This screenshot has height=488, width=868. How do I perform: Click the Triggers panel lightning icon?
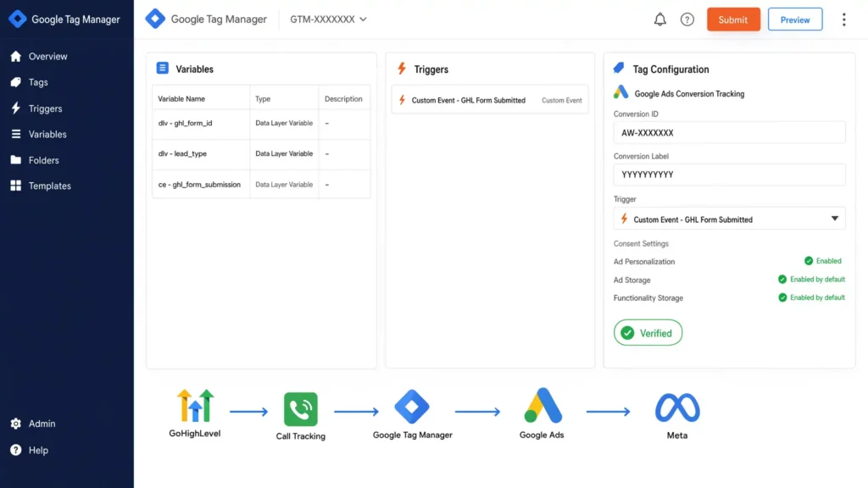click(402, 69)
